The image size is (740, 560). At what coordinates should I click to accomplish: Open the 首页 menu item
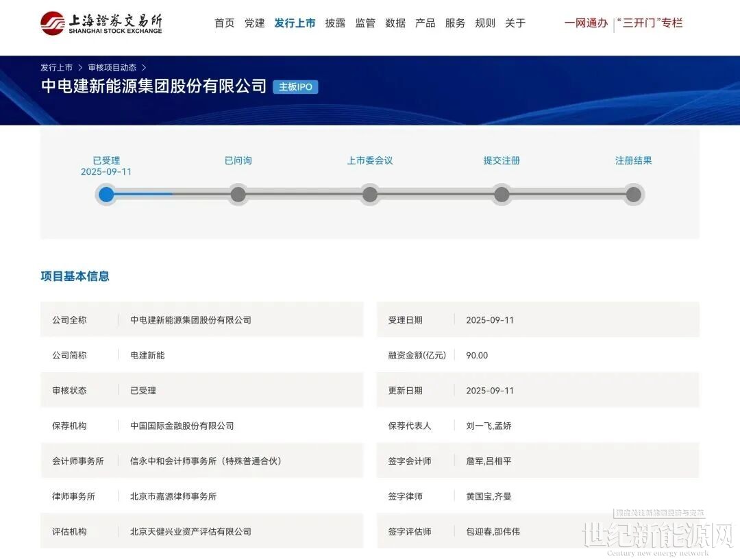(x=225, y=23)
